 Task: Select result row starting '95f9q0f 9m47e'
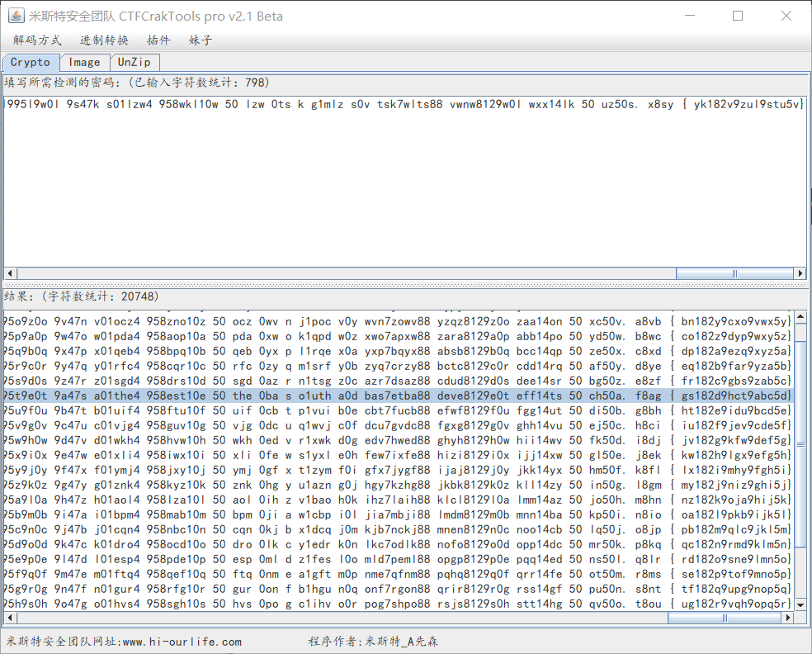click(x=399, y=574)
